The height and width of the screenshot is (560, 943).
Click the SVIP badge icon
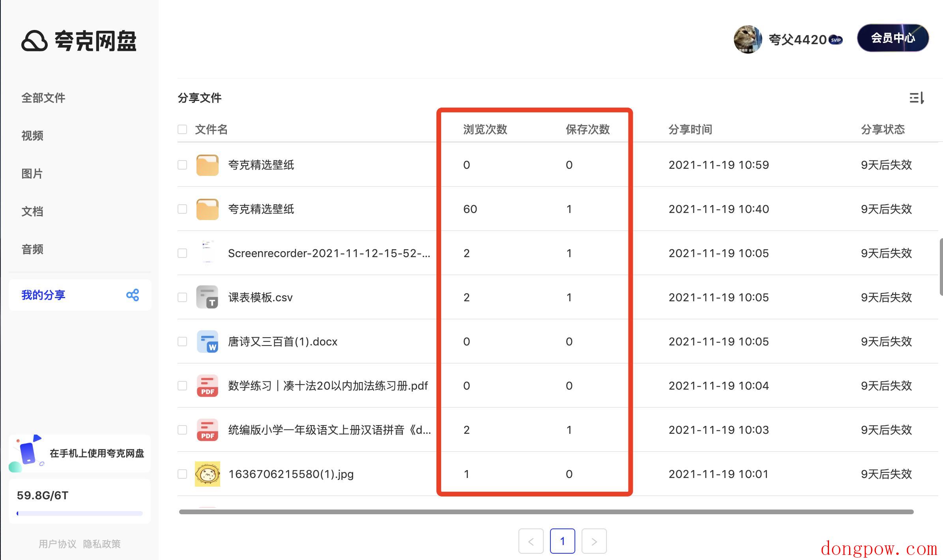click(836, 40)
